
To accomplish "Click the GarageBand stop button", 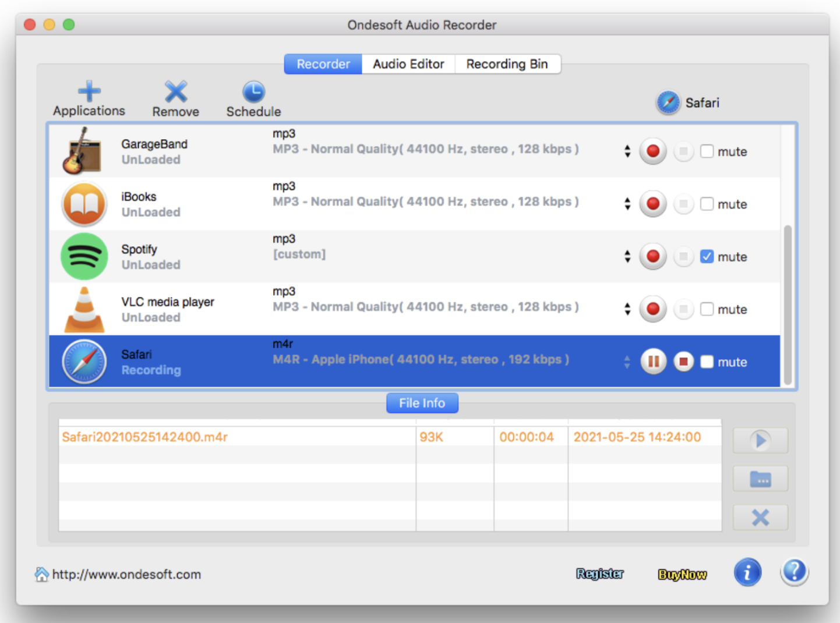I will click(x=683, y=151).
